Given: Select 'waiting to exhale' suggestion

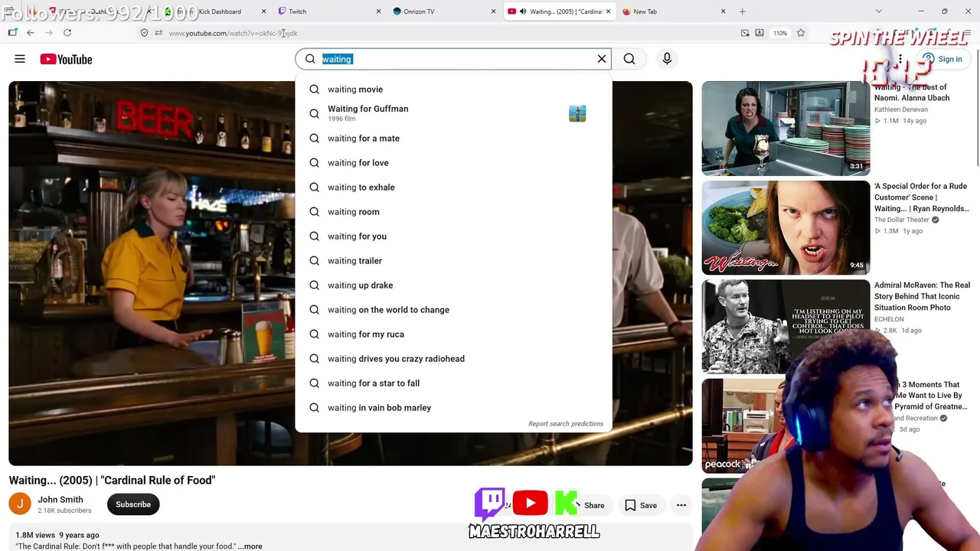Looking at the screenshot, I should pos(453,187).
